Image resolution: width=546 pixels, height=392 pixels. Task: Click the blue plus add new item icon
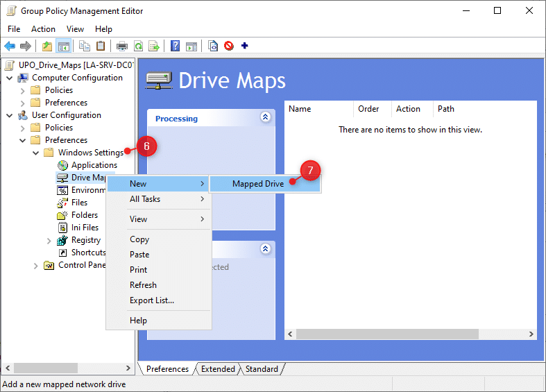click(244, 46)
